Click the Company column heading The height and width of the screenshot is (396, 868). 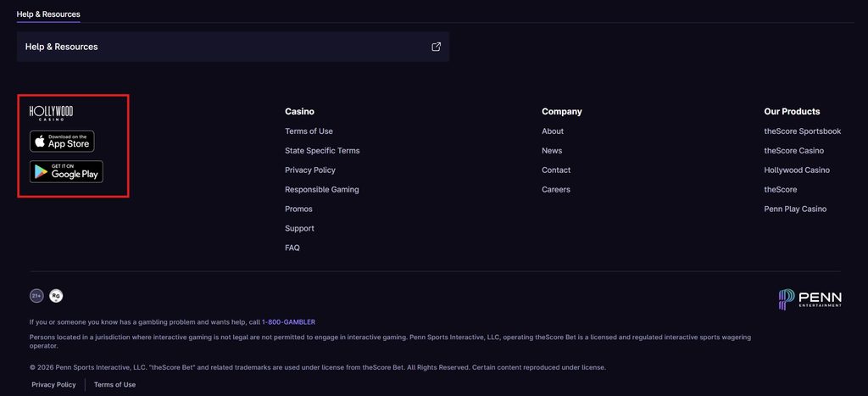tap(562, 111)
